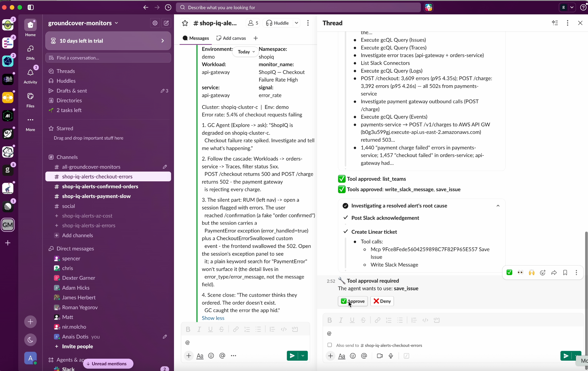Click Unread mentions button
This screenshot has height=371, width=588.
click(108, 364)
